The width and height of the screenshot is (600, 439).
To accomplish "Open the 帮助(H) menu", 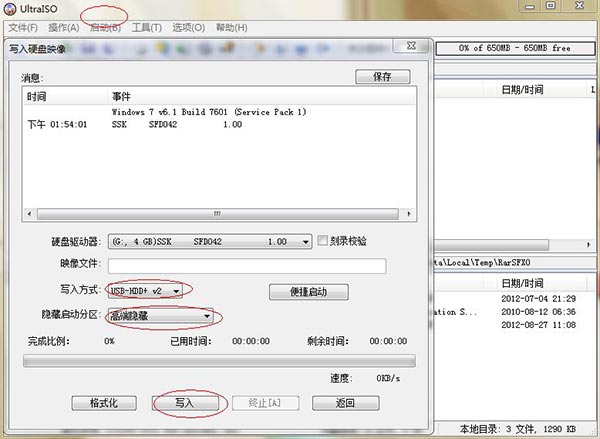I will coord(232,28).
